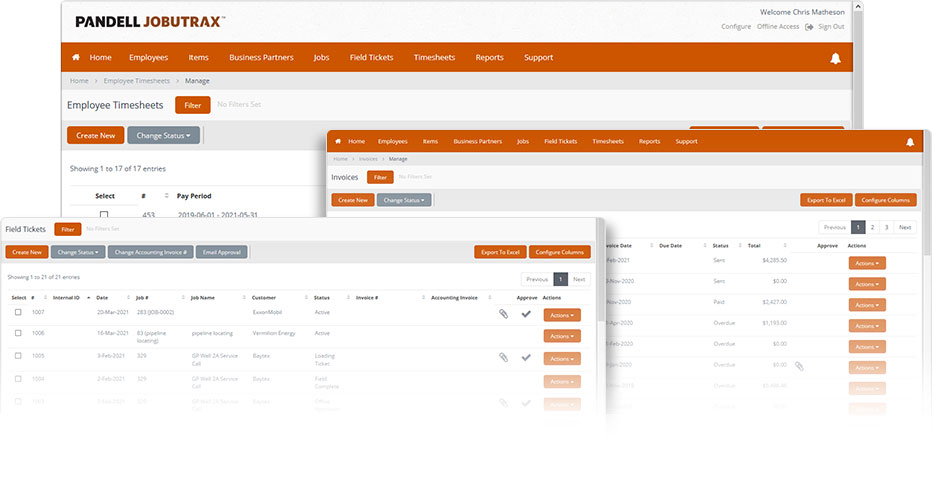Go to the Reports menu in top navbar
Viewport: 932px width, 487px height.
(489, 58)
